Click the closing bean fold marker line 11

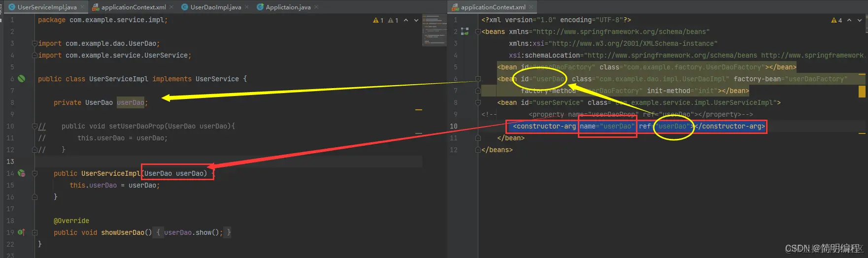click(x=478, y=138)
